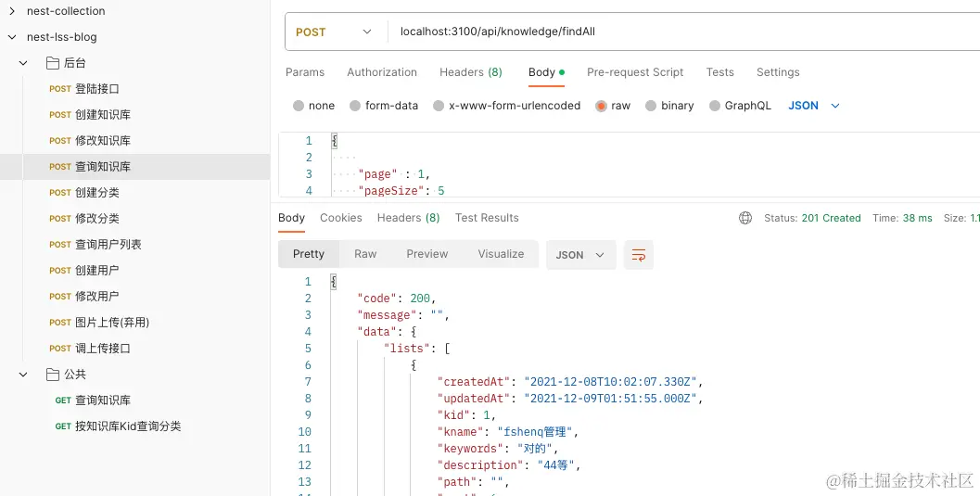
Task: Open the request Headers (8) tab
Action: (x=471, y=71)
